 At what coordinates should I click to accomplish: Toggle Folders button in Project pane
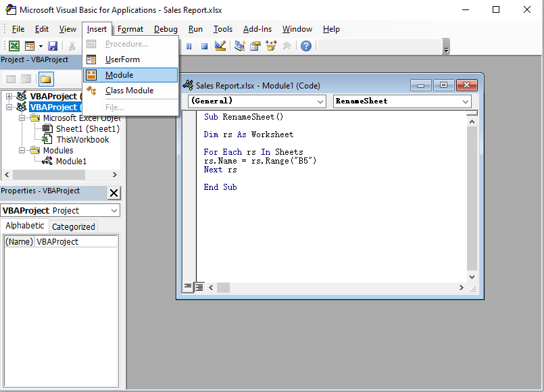pos(46,79)
